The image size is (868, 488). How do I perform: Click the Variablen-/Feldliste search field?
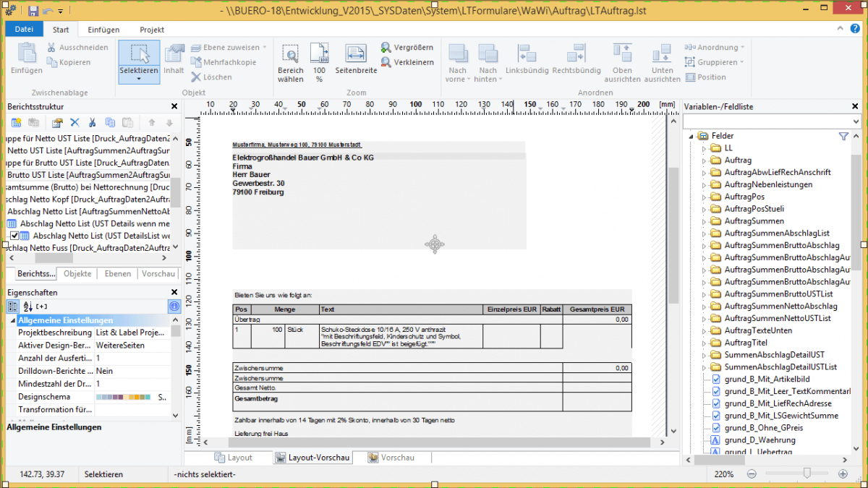point(767,121)
